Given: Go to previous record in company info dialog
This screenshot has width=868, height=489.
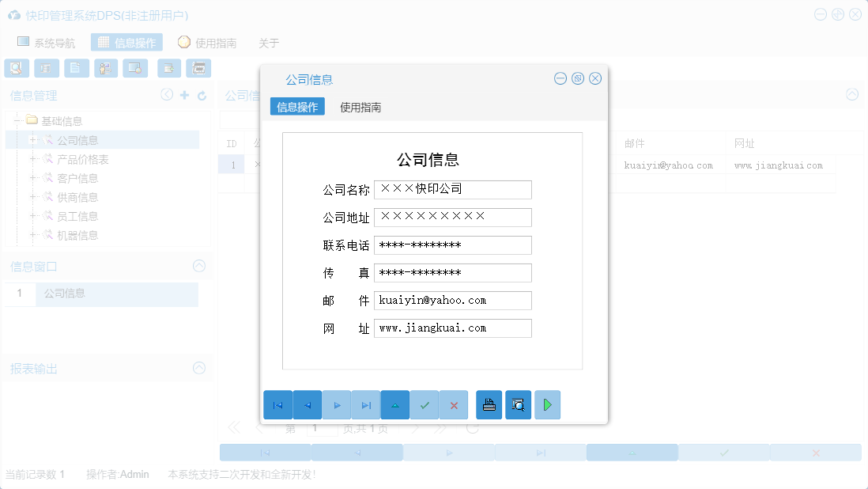Looking at the screenshot, I should 307,404.
